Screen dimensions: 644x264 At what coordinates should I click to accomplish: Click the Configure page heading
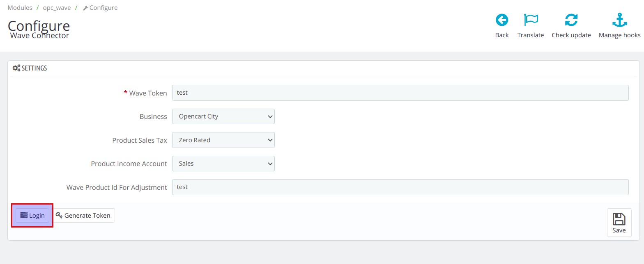pos(39,25)
